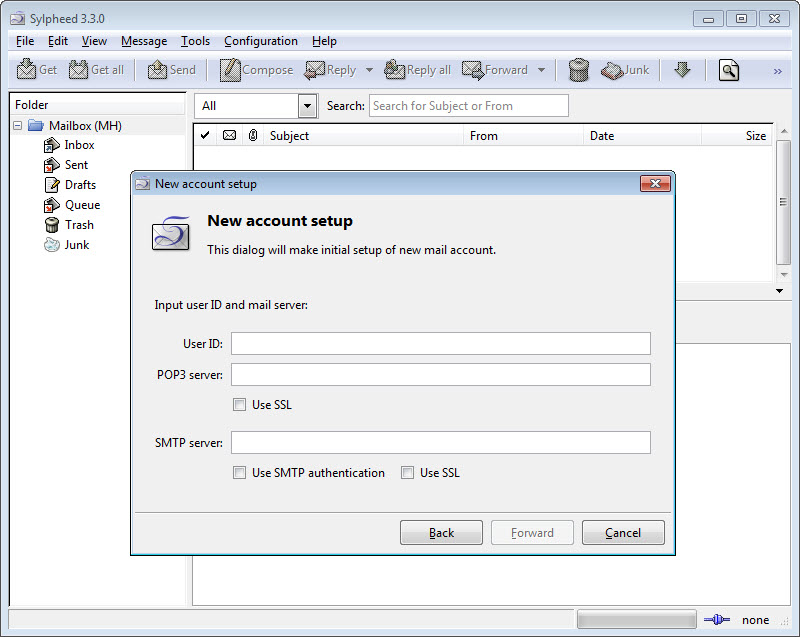Click the 'none' account label in status bar
The height and width of the screenshot is (637, 800).
click(x=756, y=620)
